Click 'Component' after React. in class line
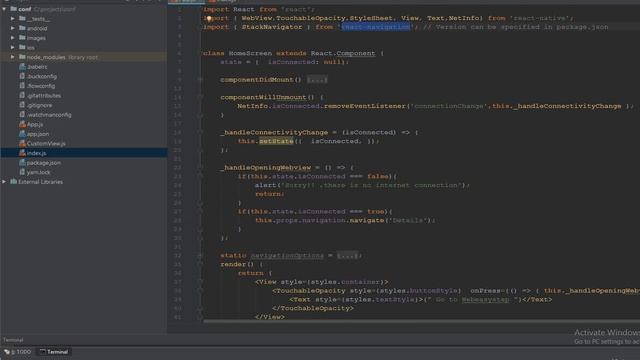 (x=355, y=53)
